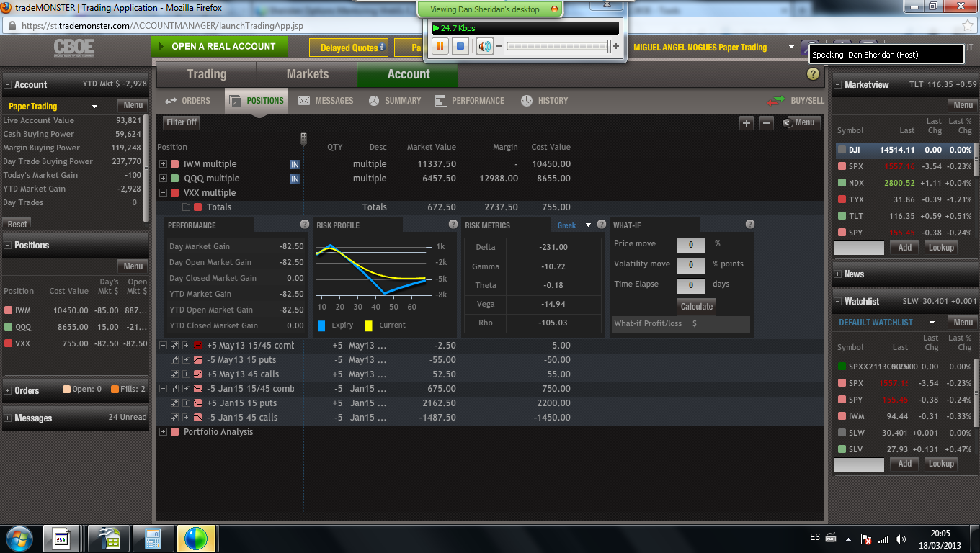Click the Buy/Sell arrows icon
This screenshot has height=553, width=980.
click(776, 101)
